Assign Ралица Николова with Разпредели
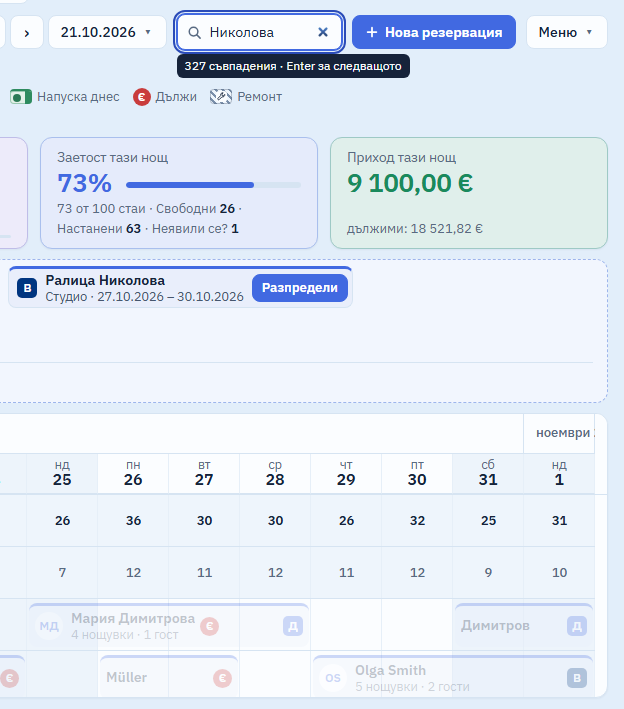 click(300, 288)
